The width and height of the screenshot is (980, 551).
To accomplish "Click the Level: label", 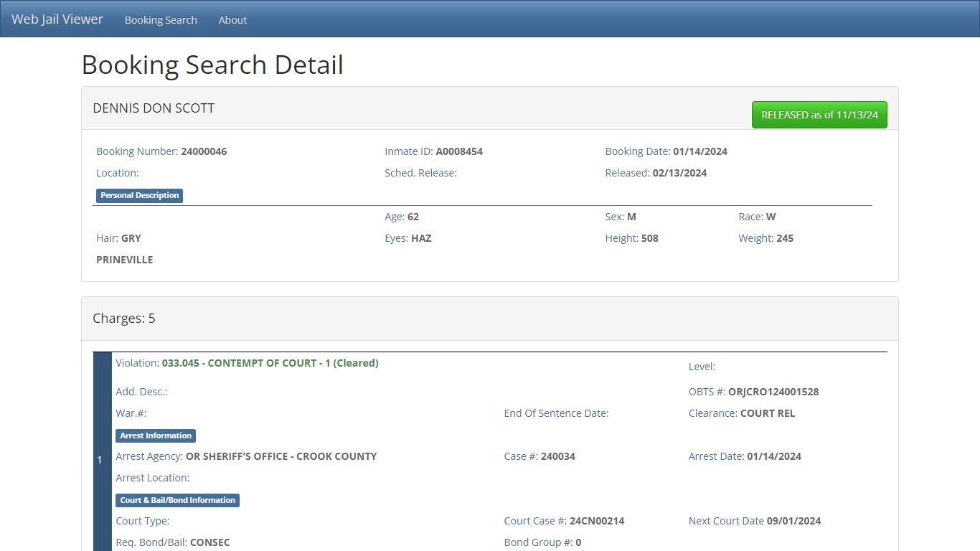I will (702, 367).
